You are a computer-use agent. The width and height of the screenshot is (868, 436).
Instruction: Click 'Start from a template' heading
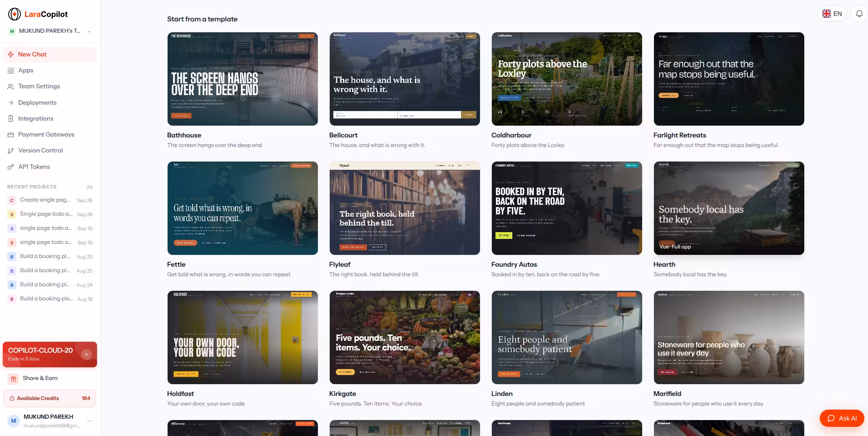click(x=202, y=19)
